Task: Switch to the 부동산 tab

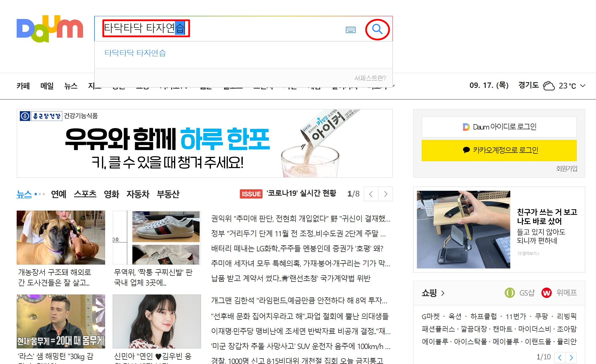Action: coord(168,194)
